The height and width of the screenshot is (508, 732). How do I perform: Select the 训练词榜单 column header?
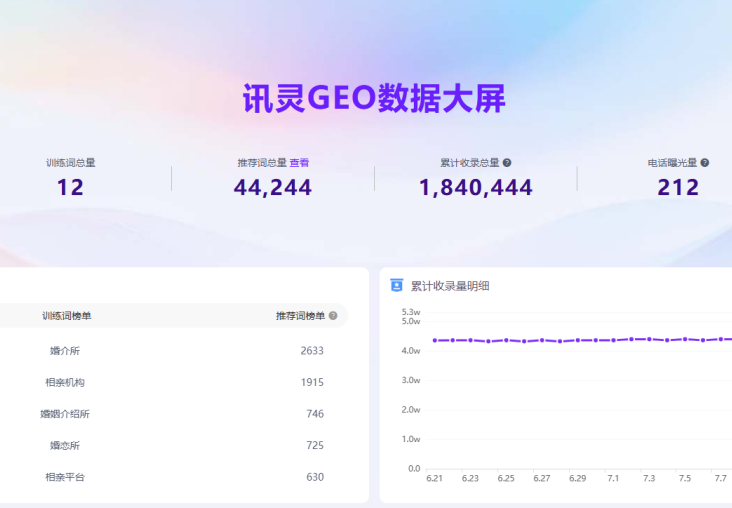pos(67,316)
